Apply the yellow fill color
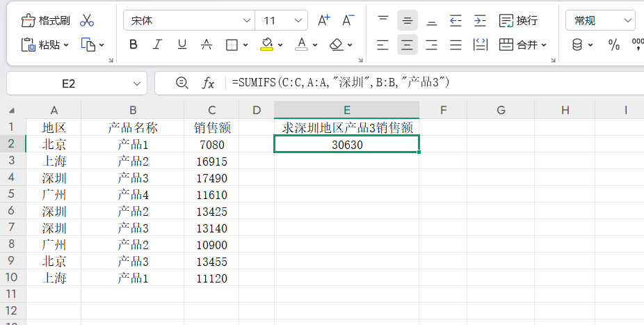This screenshot has width=644, height=325. click(x=266, y=45)
